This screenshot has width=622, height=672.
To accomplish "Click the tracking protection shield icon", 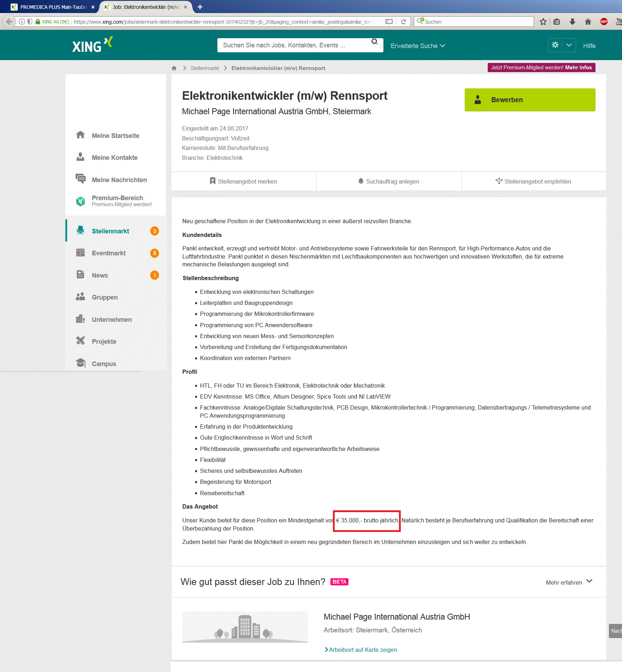I will point(30,22).
